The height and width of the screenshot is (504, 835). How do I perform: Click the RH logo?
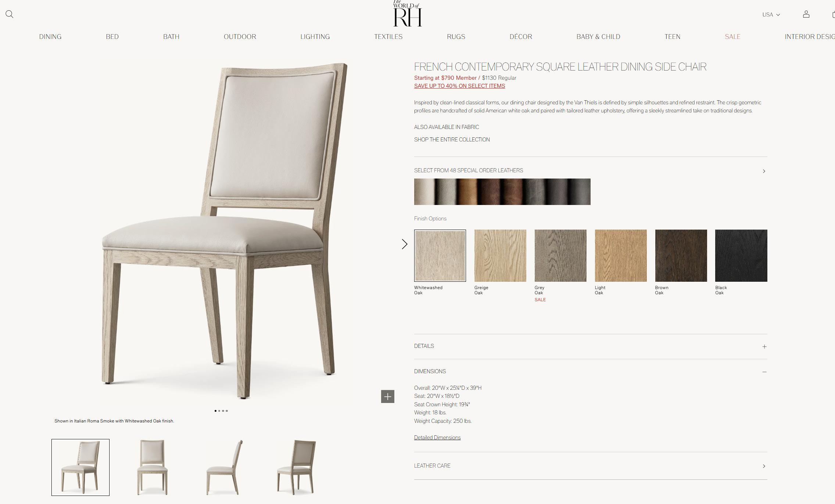(407, 15)
